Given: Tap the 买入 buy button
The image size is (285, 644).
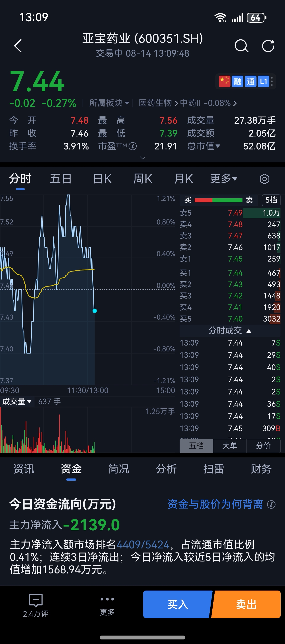Looking at the screenshot, I should (x=178, y=605).
